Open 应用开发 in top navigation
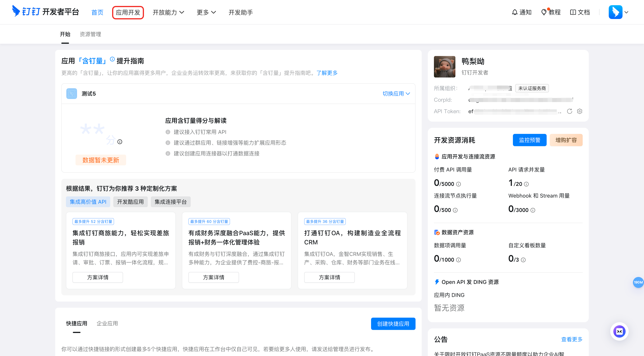The width and height of the screenshot is (644, 356). pyautogui.click(x=128, y=12)
